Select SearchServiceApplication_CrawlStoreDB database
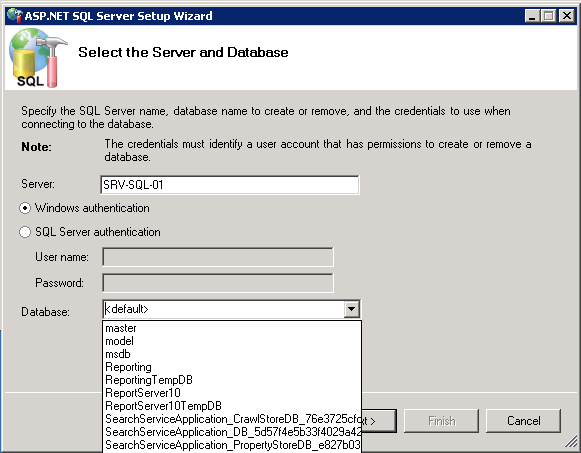This screenshot has height=453, width=581. tap(232, 419)
